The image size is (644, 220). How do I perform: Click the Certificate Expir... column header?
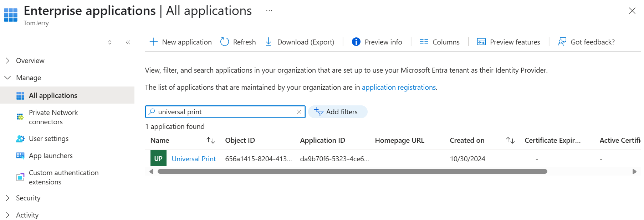(553, 140)
